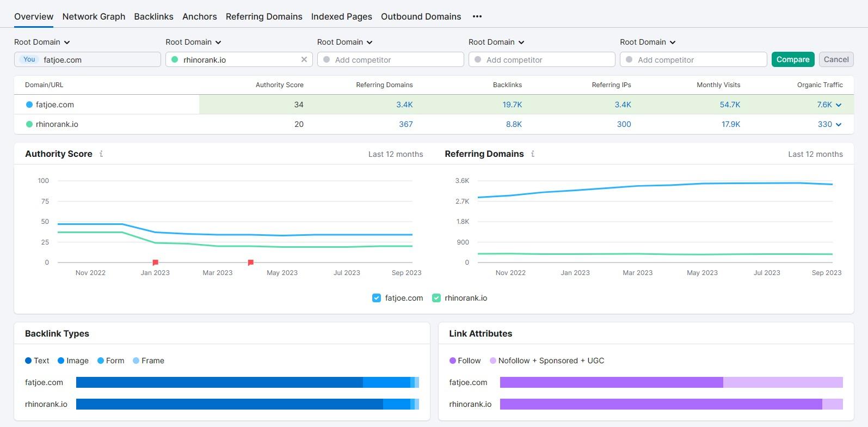Image resolution: width=868 pixels, height=427 pixels.
Task: Click rhinorank.io Text backlink bar segment
Action: [x=230, y=404]
